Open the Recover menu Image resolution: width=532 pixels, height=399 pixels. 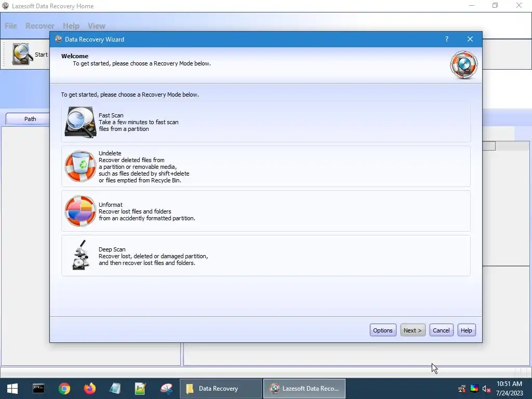click(x=39, y=26)
